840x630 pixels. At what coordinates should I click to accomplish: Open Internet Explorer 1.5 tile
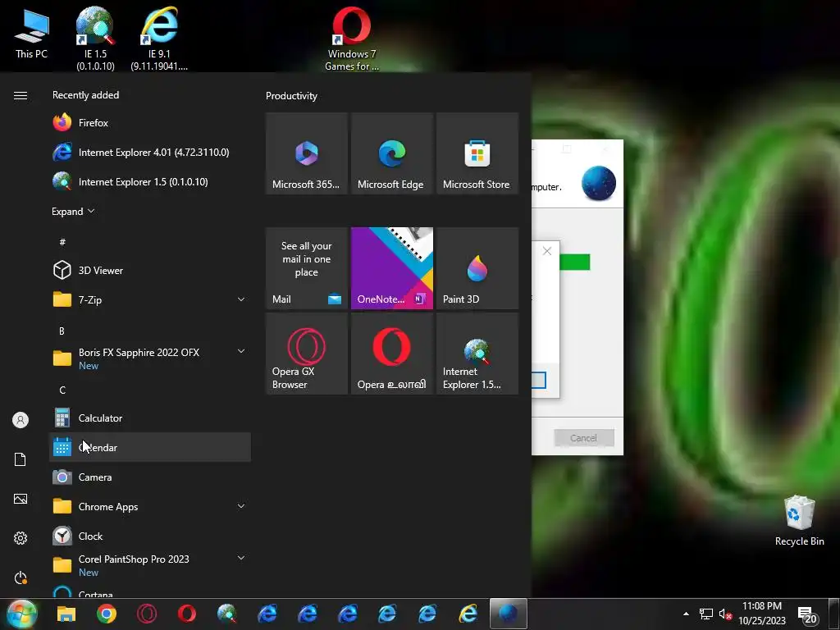[x=477, y=354]
